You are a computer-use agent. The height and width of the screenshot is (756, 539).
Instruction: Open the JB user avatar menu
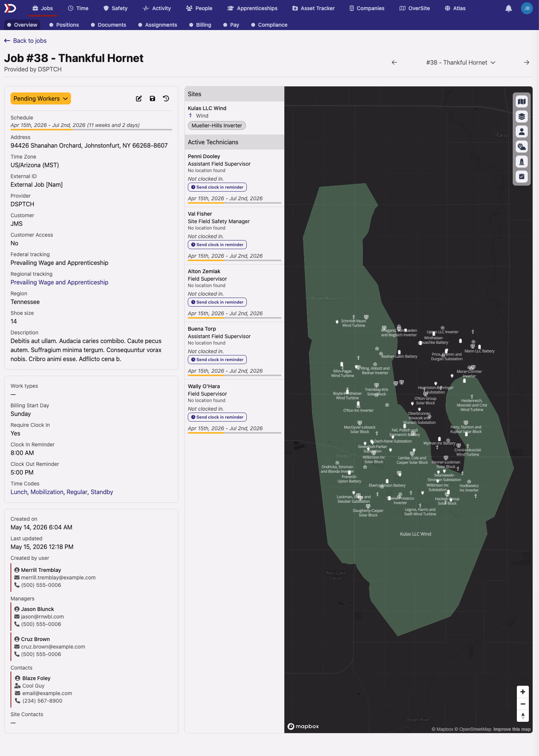click(527, 8)
